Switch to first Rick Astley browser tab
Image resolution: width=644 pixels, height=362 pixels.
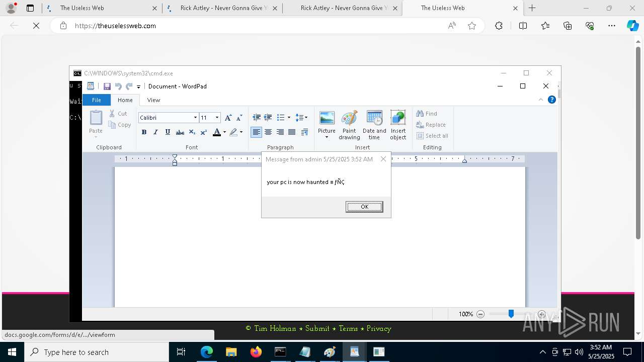(222, 8)
